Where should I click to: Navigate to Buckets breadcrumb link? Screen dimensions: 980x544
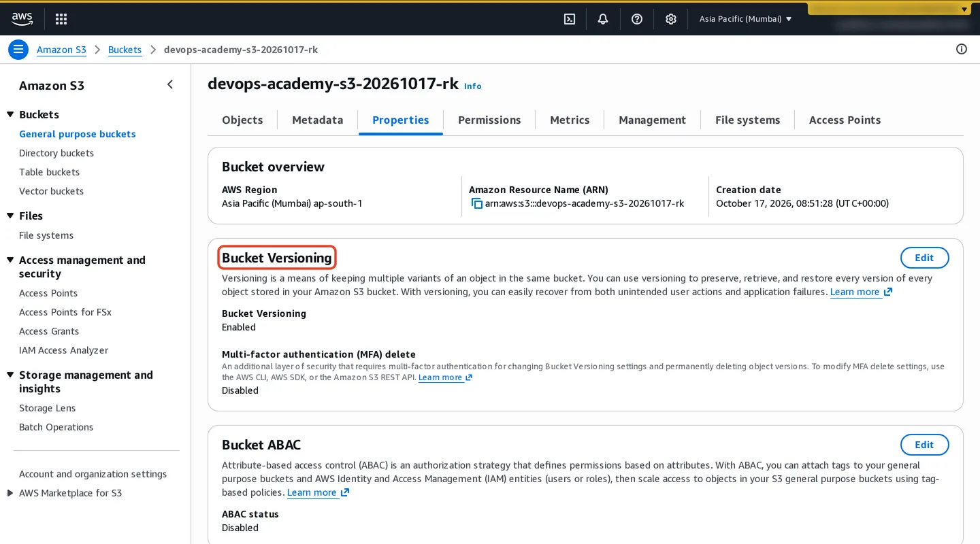[125, 50]
